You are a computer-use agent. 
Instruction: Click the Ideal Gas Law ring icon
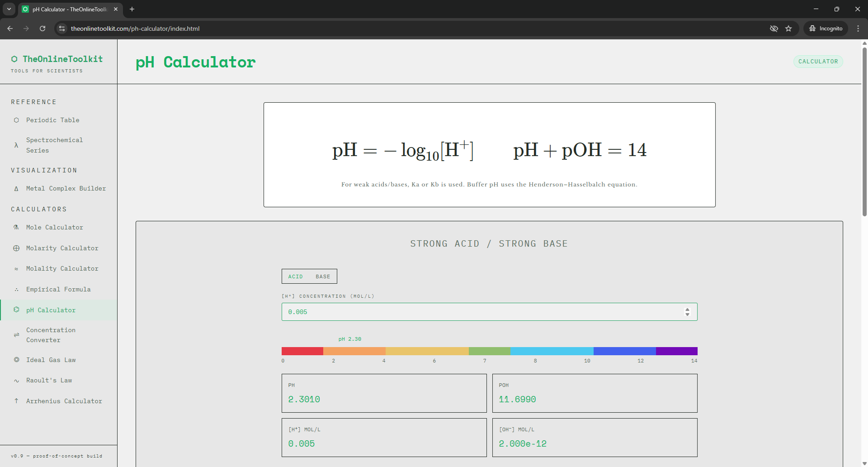tap(16, 360)
